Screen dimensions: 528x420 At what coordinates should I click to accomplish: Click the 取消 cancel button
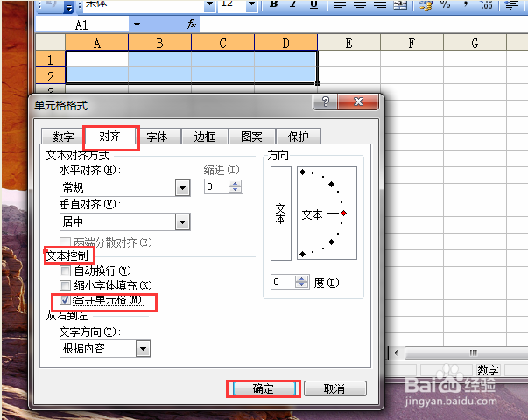(334, 388)
